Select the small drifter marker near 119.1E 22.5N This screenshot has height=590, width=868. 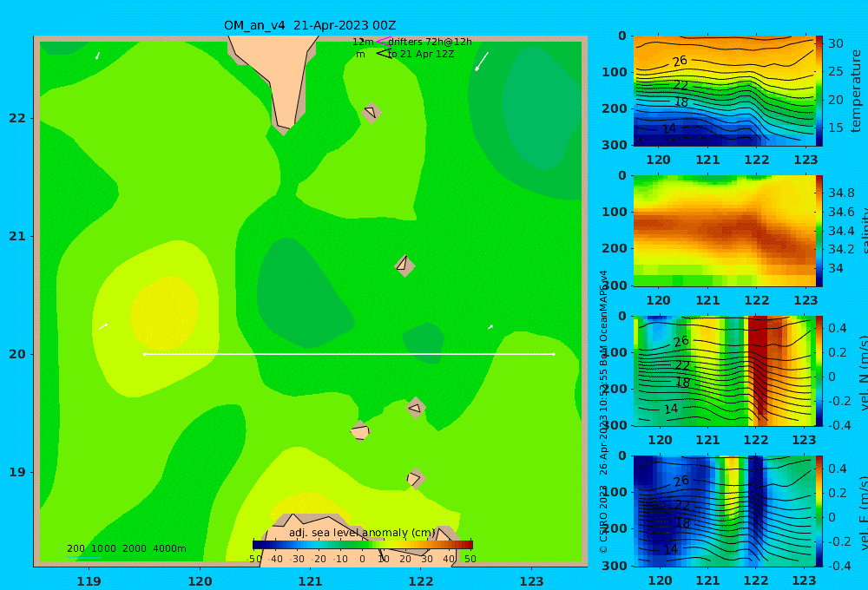tap(97, 56)
